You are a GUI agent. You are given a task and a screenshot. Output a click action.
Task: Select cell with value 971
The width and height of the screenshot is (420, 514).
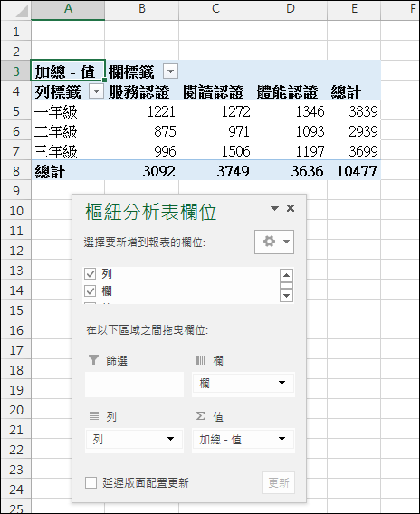pos(215,131)
